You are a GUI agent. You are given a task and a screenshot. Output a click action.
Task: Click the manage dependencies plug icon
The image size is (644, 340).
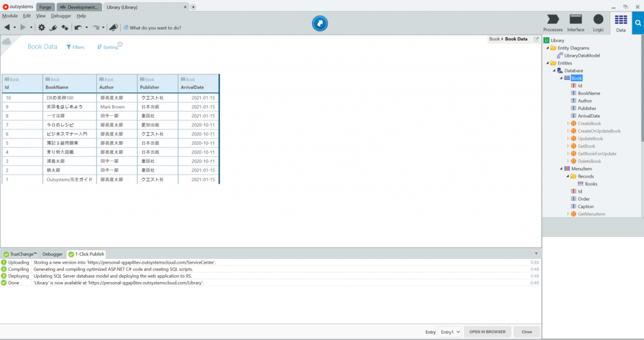click(x=53, y=28)
